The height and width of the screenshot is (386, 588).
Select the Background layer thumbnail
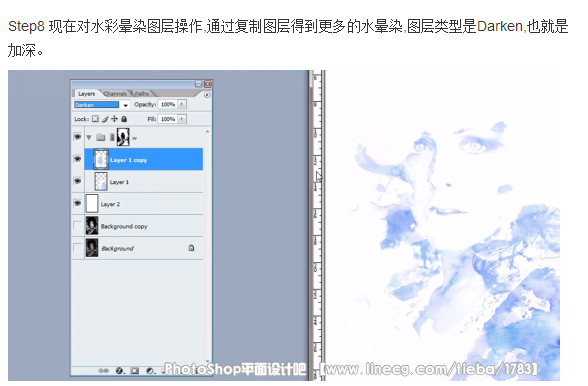click(x=92, y=248)
